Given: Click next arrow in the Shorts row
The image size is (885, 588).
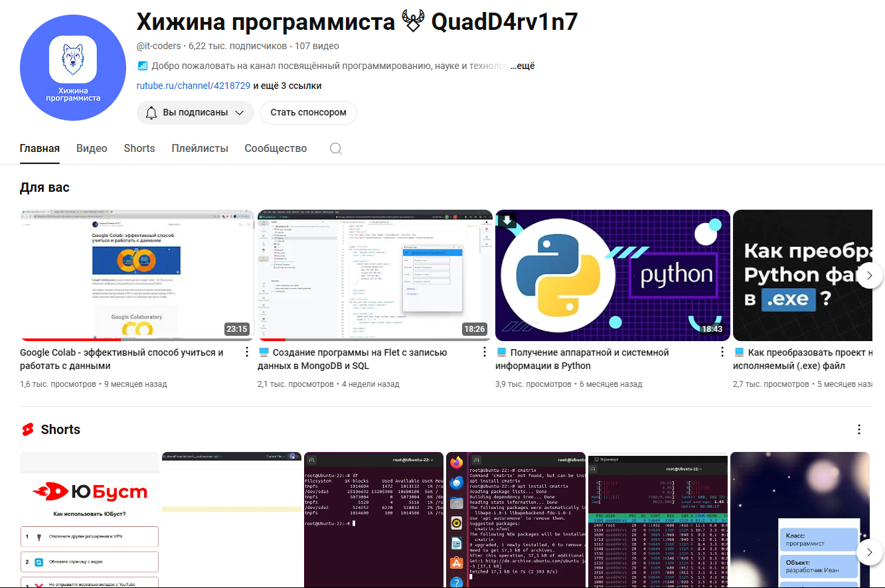Looking at the screenshot, I should [x=870, y=552].
